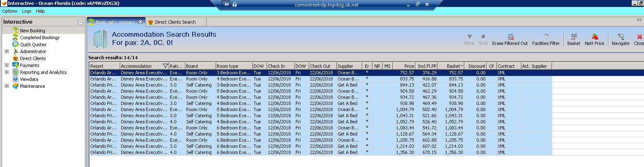Click the Nett Price icon
644x167 pixels.
(595, 36)
